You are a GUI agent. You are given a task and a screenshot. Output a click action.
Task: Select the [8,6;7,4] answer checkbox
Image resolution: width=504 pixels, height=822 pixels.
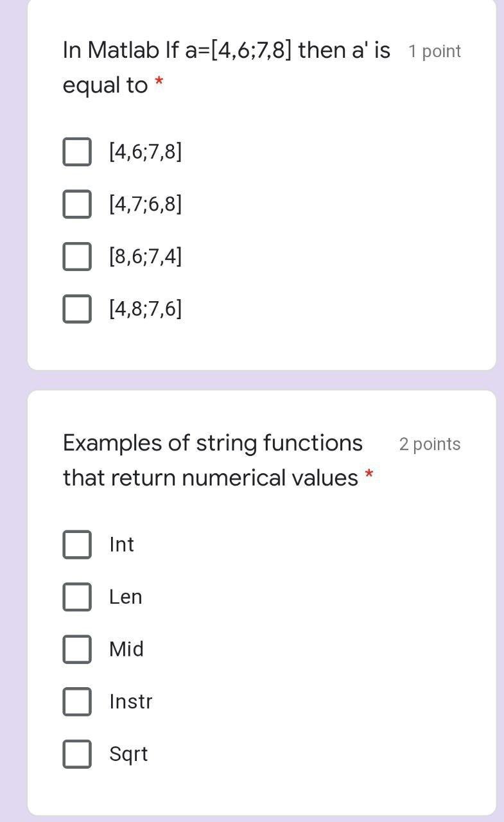pos(77,256)
